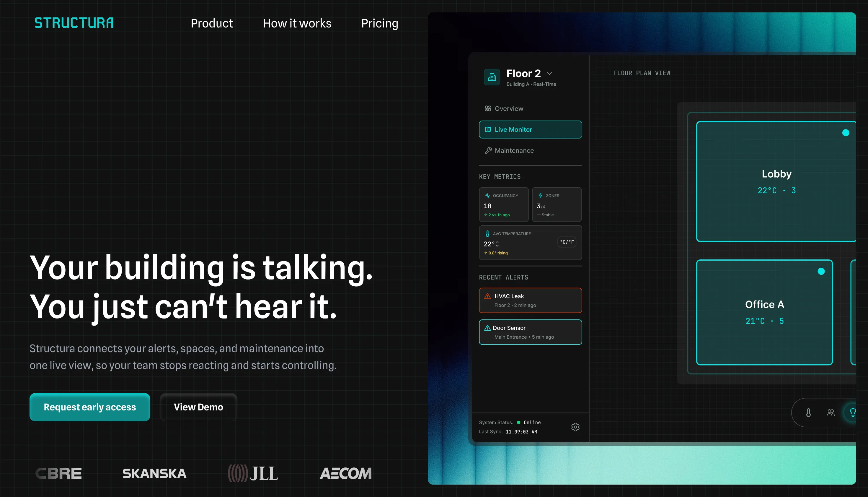868x497 pixels.
Task: Switch to lighting view bulb toggle
Action: (x=852, y=413)
